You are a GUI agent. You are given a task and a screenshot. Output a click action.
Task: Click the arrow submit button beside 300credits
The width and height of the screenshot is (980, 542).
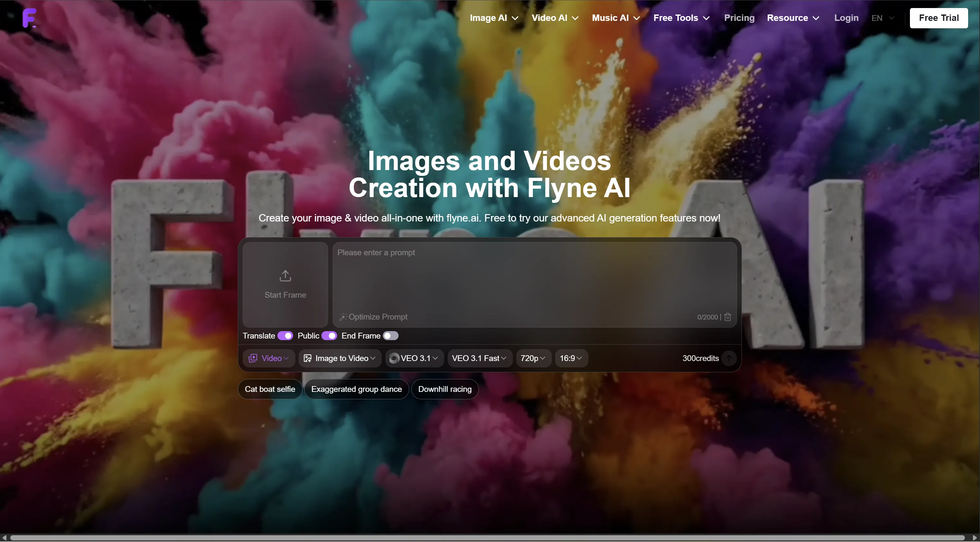[729, 358]
